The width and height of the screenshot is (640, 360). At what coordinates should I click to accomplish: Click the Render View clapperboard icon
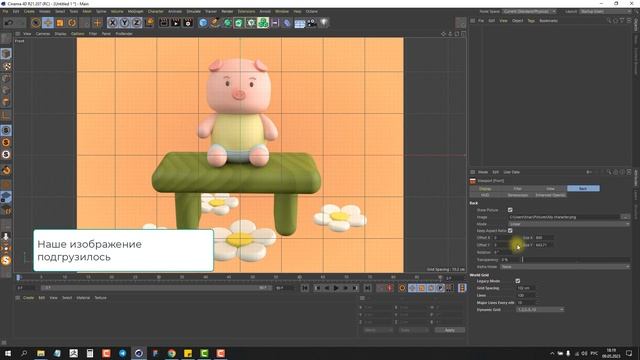pos(164,23)
